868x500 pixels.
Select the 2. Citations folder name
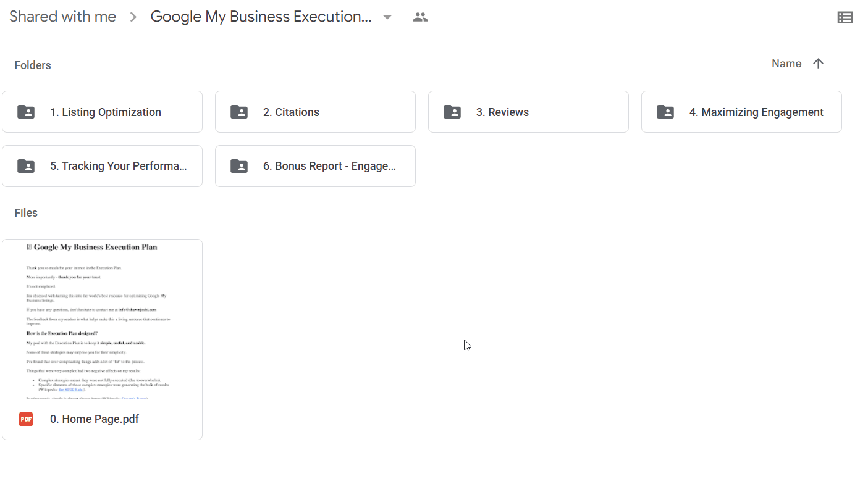click(x=291, y=112)
